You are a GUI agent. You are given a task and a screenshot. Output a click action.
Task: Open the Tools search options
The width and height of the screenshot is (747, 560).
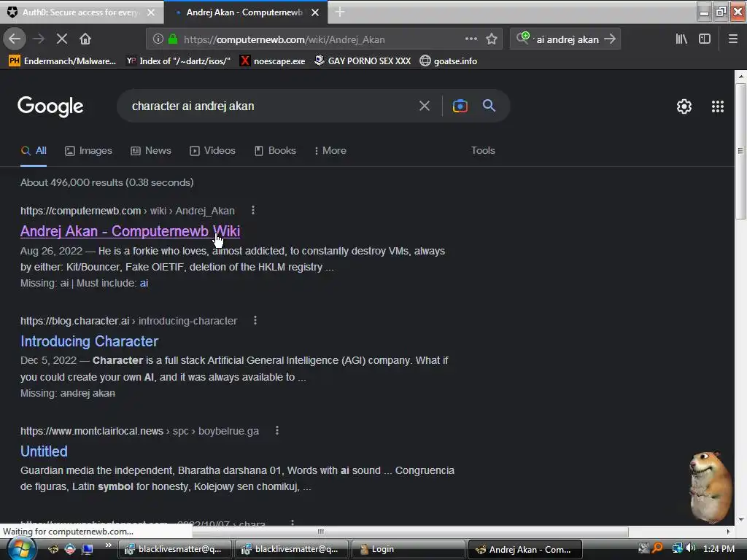point(483,150)
